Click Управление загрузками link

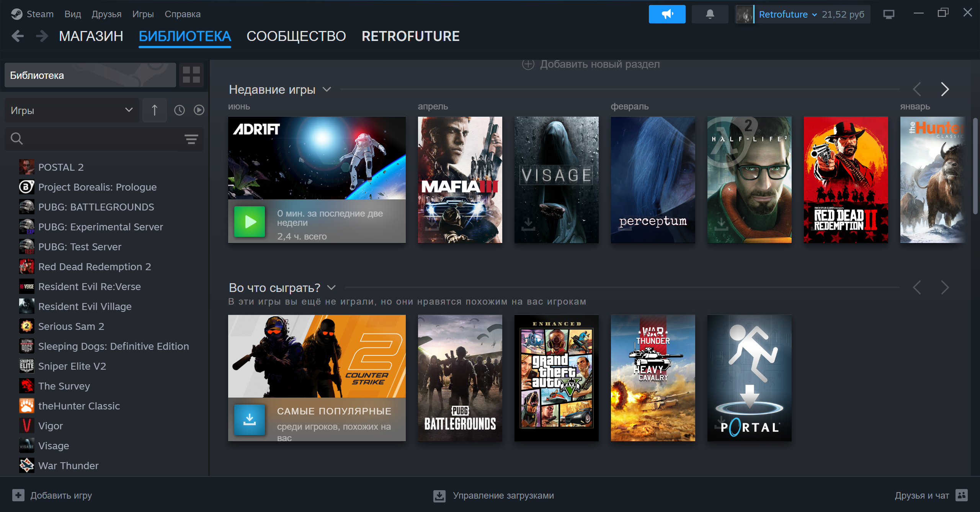503,496
